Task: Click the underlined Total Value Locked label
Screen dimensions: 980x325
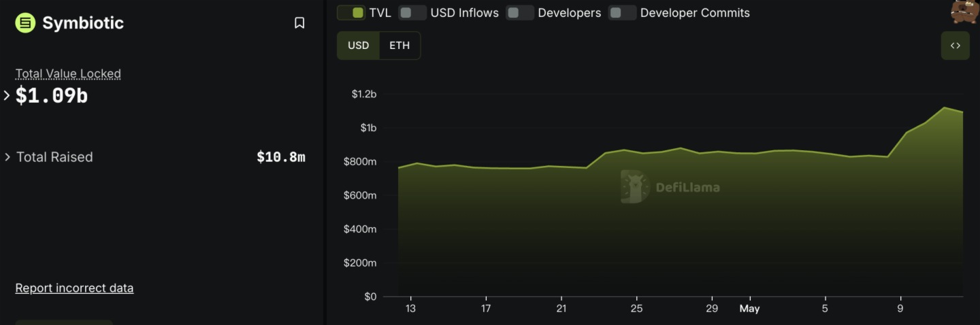Action: click(x=68, y=73)
